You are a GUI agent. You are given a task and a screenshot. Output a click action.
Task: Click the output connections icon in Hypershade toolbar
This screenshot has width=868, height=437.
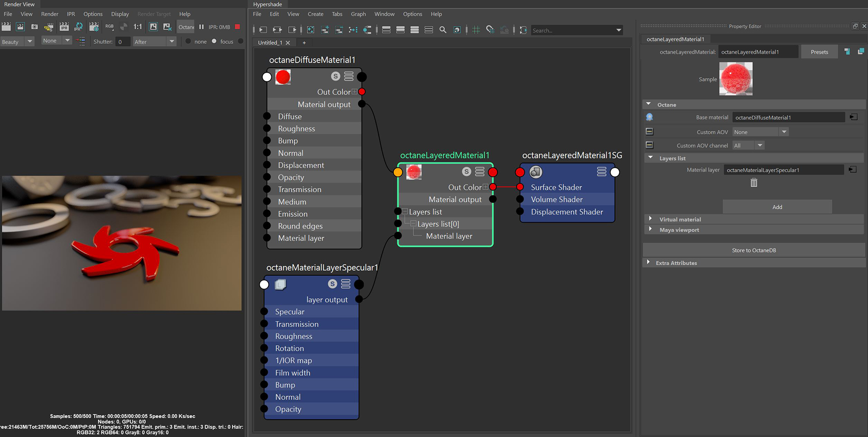point(292,30)
